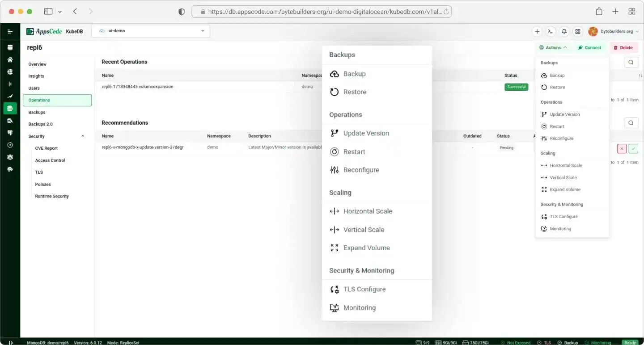Open the ui-demo cluster dropdown
Screen dimensions: 644x345
(x=151, y=31)
